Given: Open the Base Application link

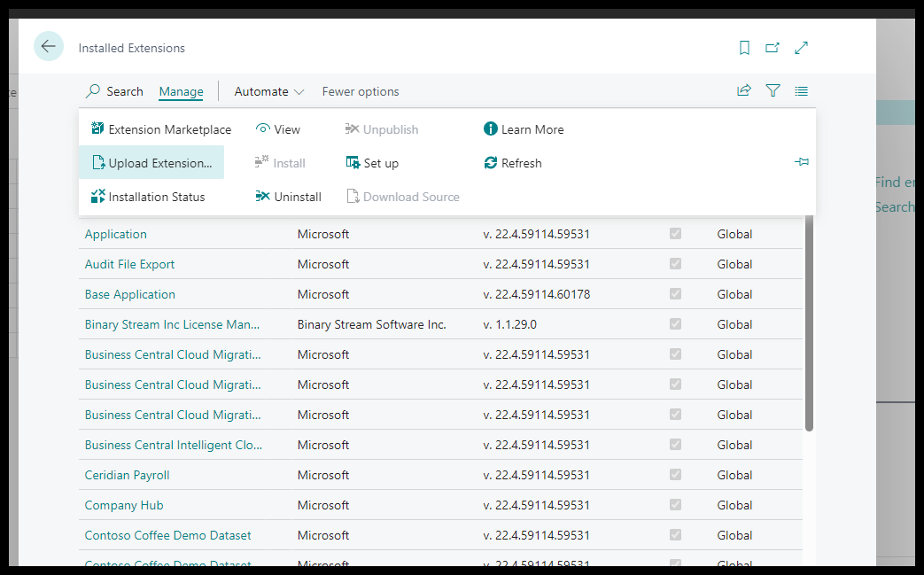Looking at the screenshot, I should pyautogui.click(x=130, y=294).
